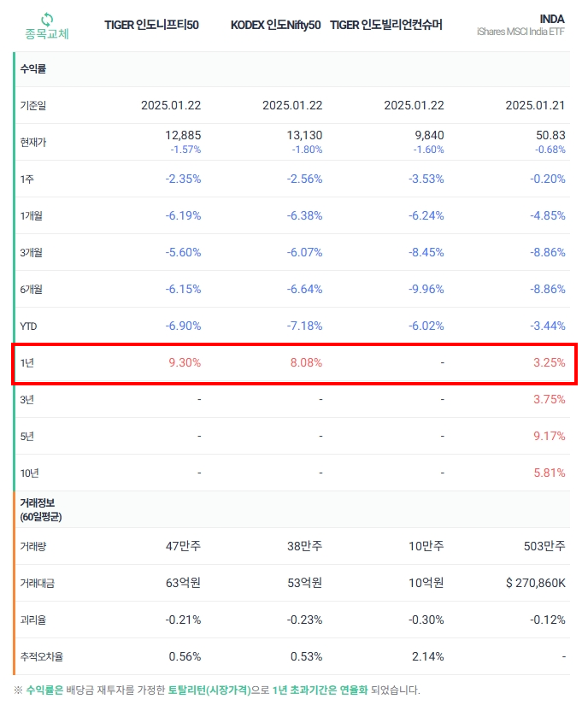Image resolution: width=588 pixels, height=705 pixels.
Task: Select the 수익률 section heading
Action: click(x=32, y=69)
